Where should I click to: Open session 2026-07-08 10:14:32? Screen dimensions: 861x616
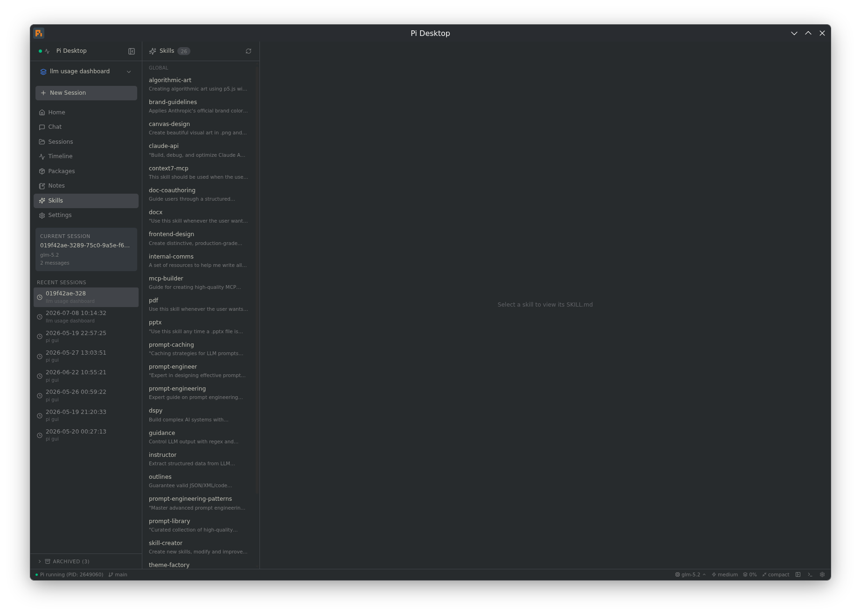tap(86, 317)
